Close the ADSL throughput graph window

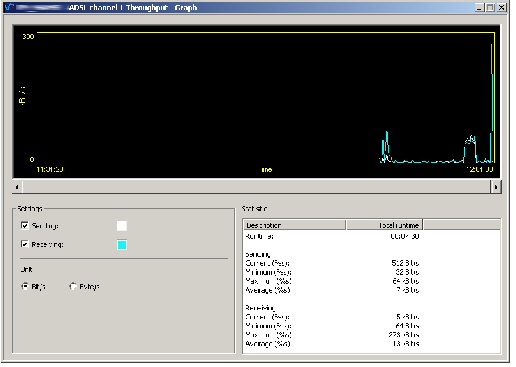(501, 7)
